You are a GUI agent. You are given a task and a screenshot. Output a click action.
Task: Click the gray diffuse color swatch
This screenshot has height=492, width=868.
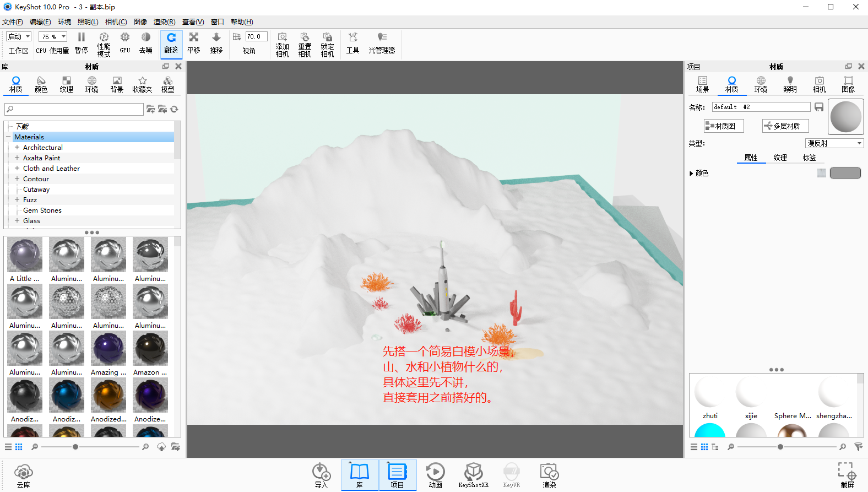(845, 173)
